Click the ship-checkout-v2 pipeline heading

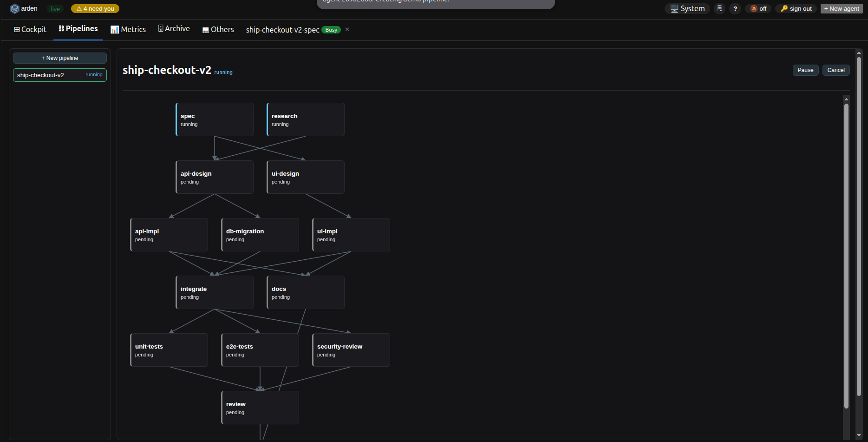point(167,70)
